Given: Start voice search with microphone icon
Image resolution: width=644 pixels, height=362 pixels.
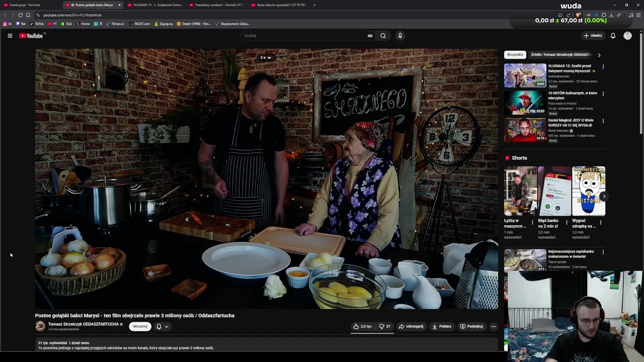Looking at the screenshot, I should click(x=400, y=36).
